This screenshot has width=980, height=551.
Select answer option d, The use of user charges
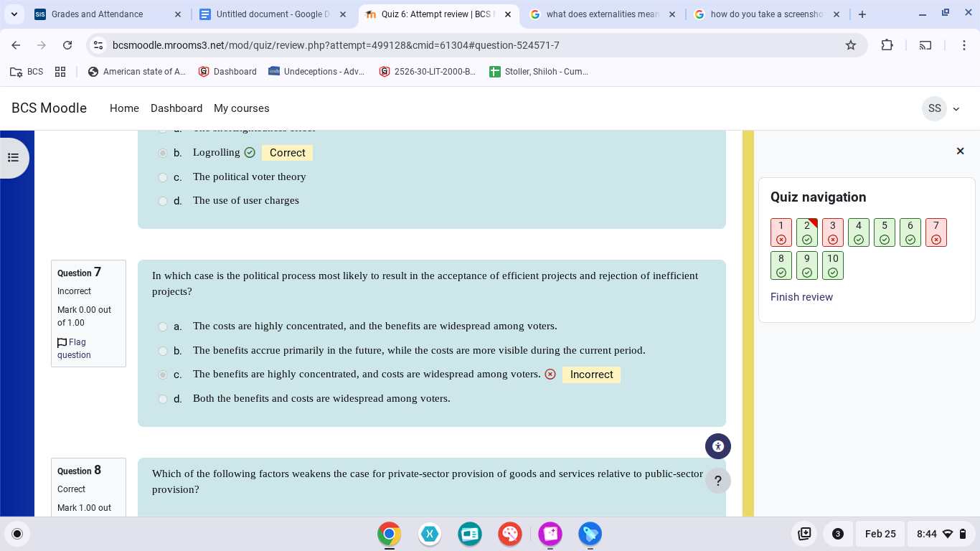[163, 201]
